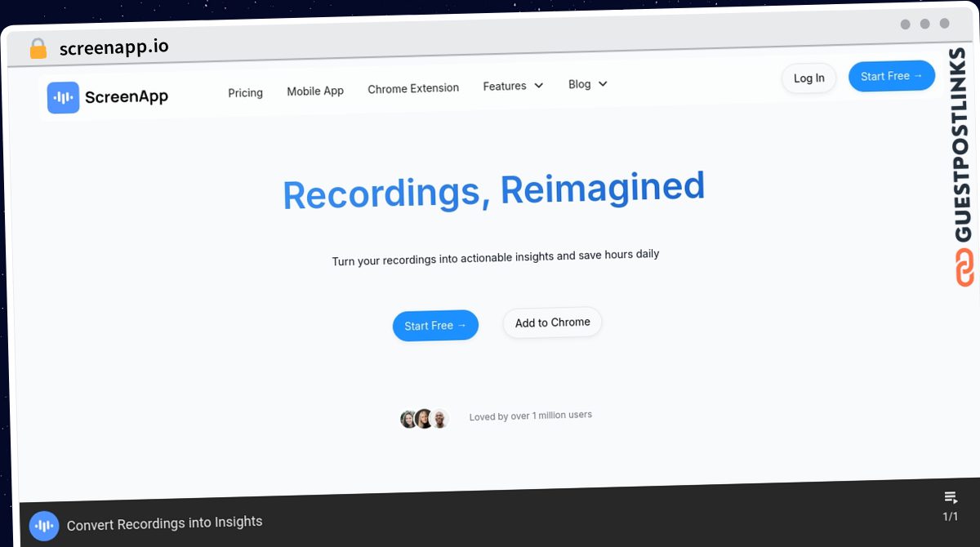Click the Recordings, Reimagined headline
980x547 pixels.
(493, 192)
